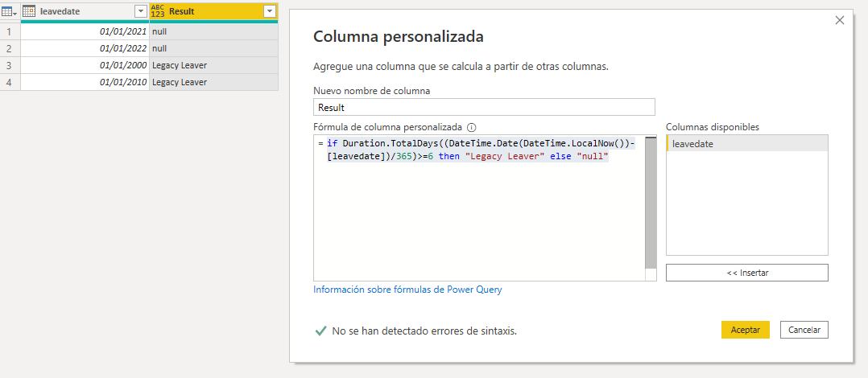Click the 01/01/2022 leavedate cell
Viewport: 868px width, 378px height.
pos(85,48)
